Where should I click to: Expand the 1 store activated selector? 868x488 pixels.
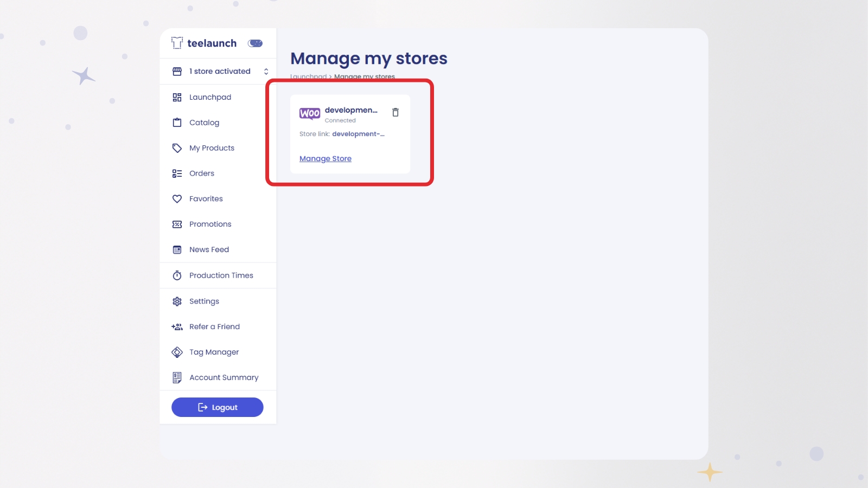pos(266,72)
